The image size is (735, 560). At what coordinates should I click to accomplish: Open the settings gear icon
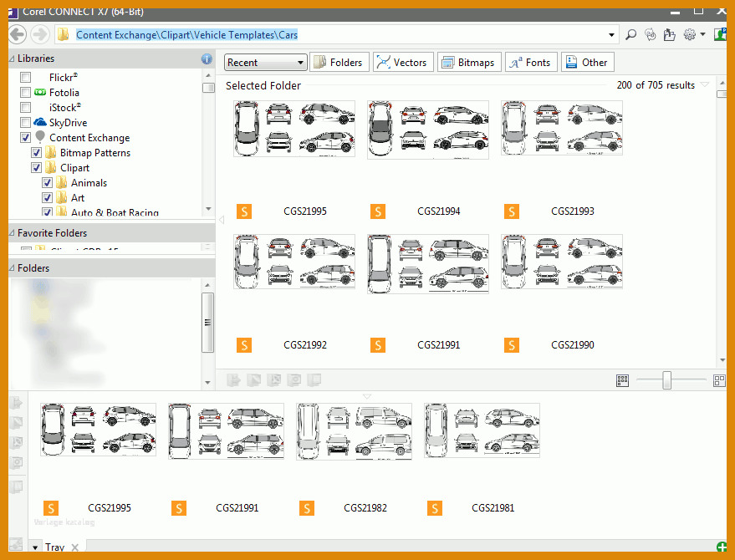[689, 34]
